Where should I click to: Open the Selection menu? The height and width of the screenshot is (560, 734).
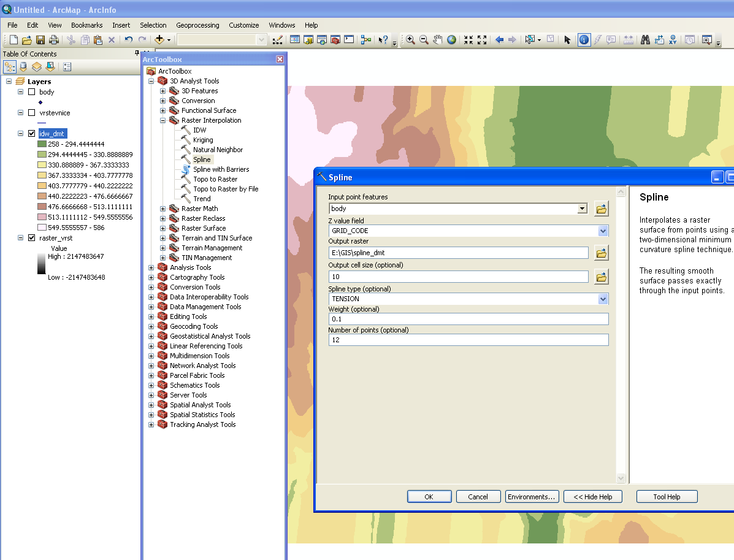(x=153, y=25)
